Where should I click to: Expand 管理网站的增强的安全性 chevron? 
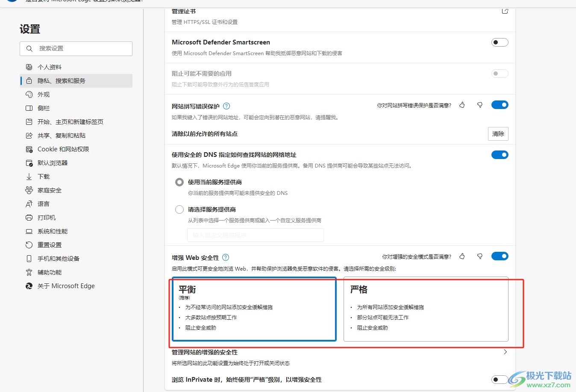point(505,352)
